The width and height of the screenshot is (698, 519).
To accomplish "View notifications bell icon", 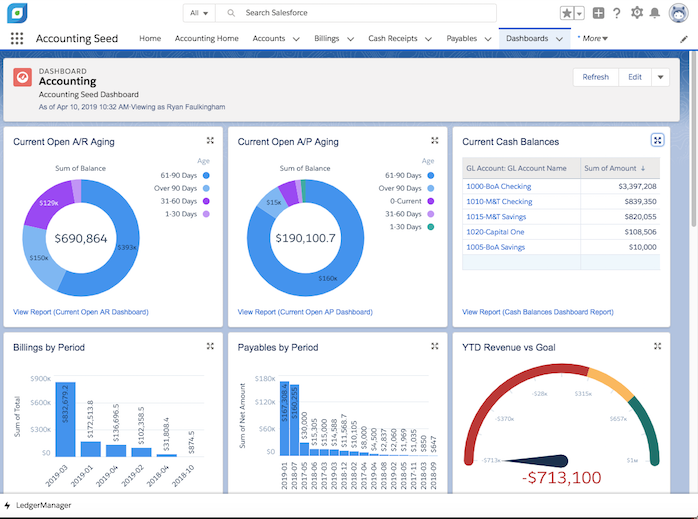I will (655, 13).
